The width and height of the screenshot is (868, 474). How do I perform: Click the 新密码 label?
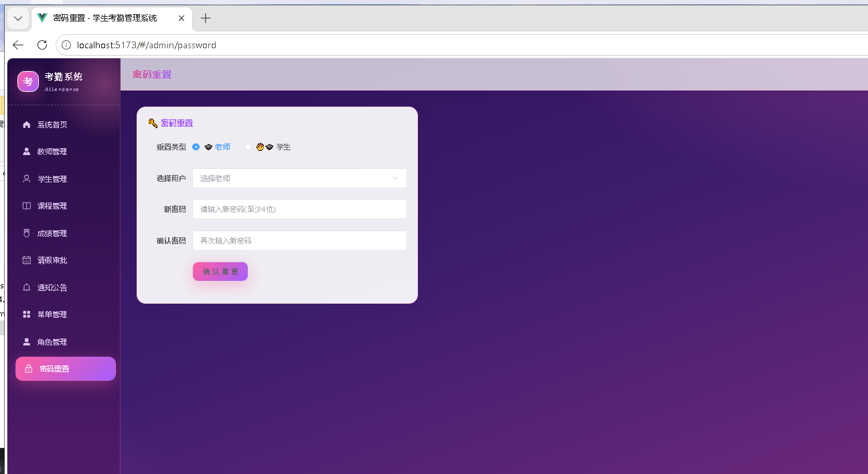click(x=175, y=209)
